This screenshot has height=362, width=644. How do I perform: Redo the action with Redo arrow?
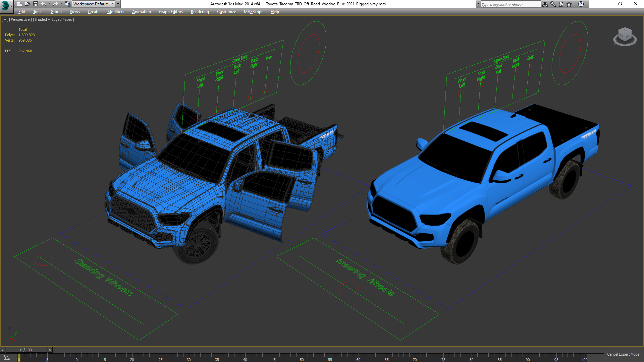(55, 4)
